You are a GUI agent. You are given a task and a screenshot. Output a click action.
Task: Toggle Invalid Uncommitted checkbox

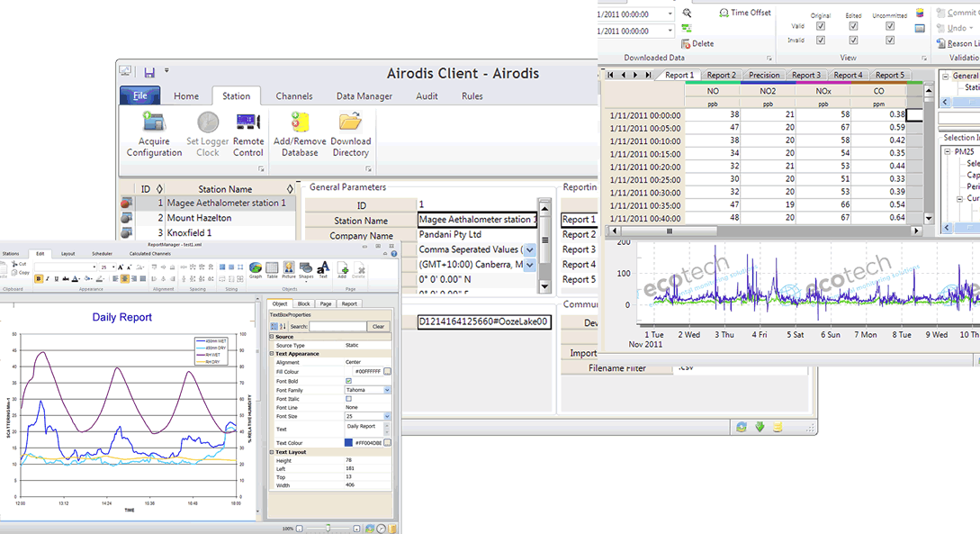(889, 40)
